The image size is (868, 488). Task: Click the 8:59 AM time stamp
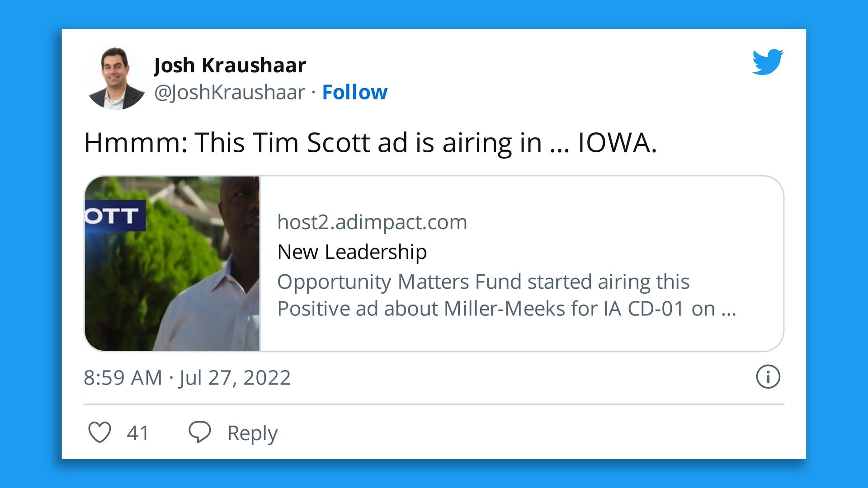123,378
